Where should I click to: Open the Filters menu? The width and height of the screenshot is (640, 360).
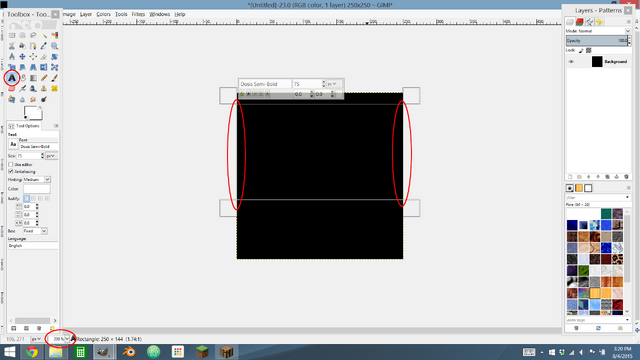(138, 14)
